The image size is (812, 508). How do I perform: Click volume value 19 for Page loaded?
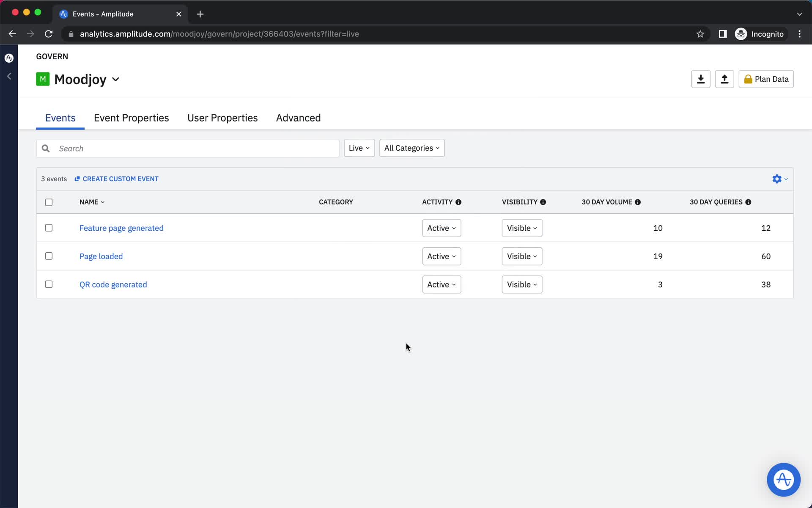tap(658, 256)
